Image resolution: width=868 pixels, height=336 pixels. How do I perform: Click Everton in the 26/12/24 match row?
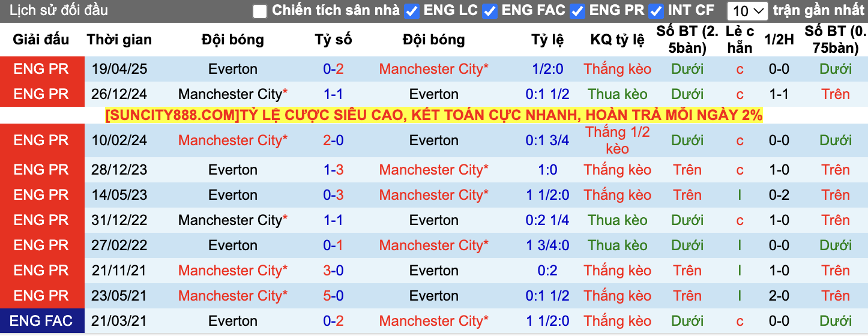click(x=434, y=94)
